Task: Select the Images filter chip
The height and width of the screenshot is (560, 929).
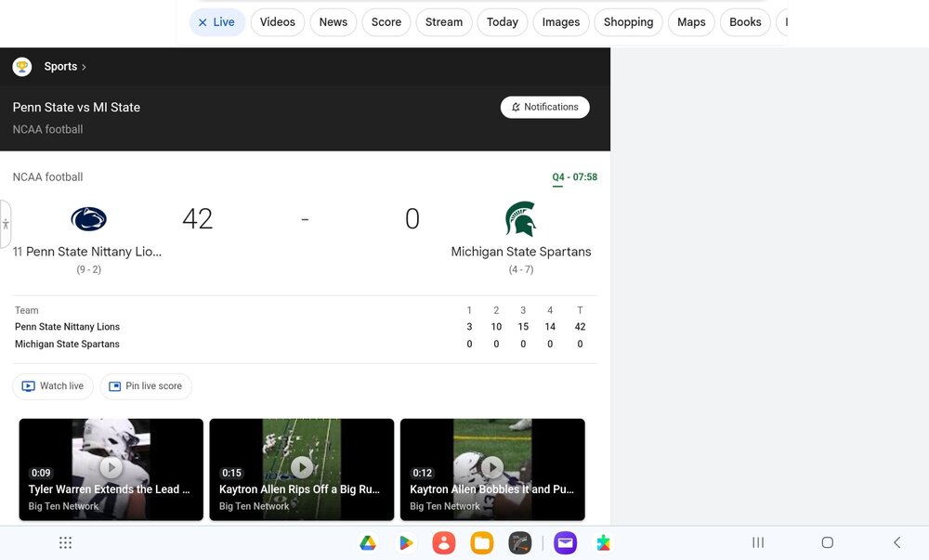Action: (561, 22)
